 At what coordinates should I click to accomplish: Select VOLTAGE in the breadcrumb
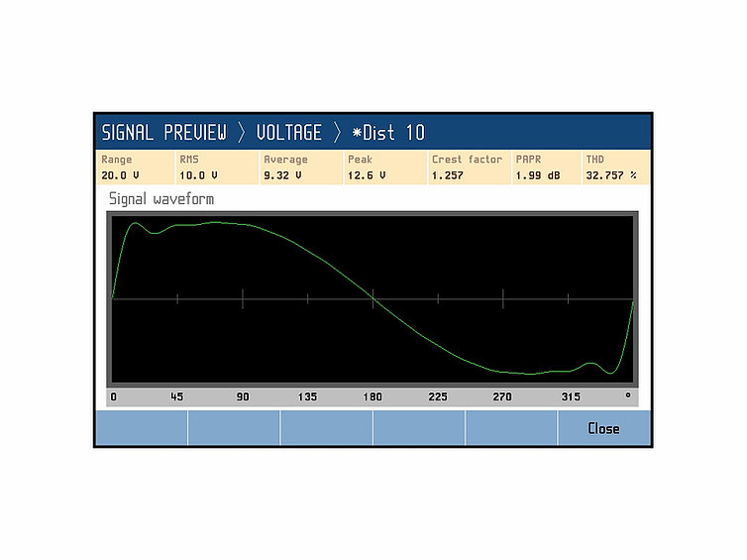click(x=288, y=133)
